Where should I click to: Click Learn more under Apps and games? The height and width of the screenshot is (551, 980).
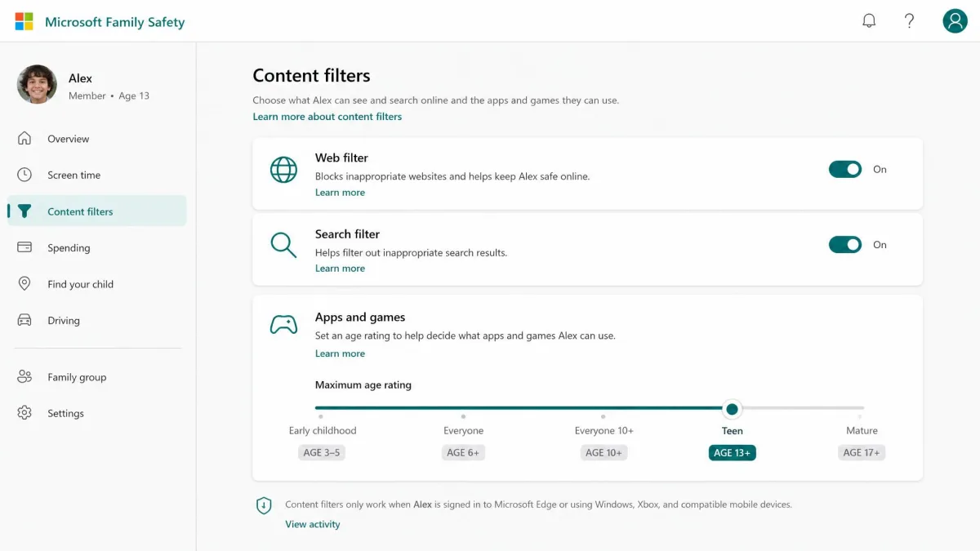pos(340,353)
